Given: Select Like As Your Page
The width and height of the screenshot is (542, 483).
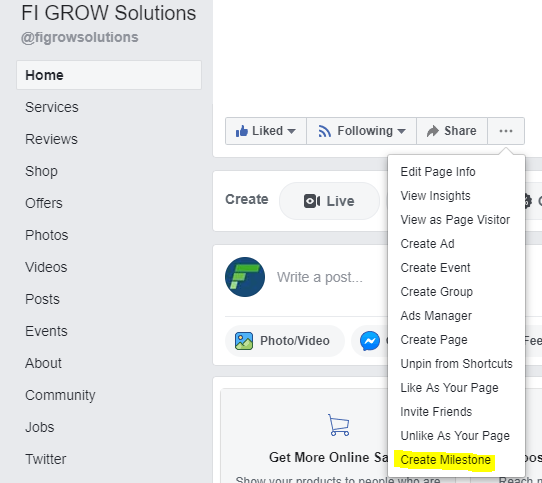Looking at the screenshot, I should (x=449, y=388).
